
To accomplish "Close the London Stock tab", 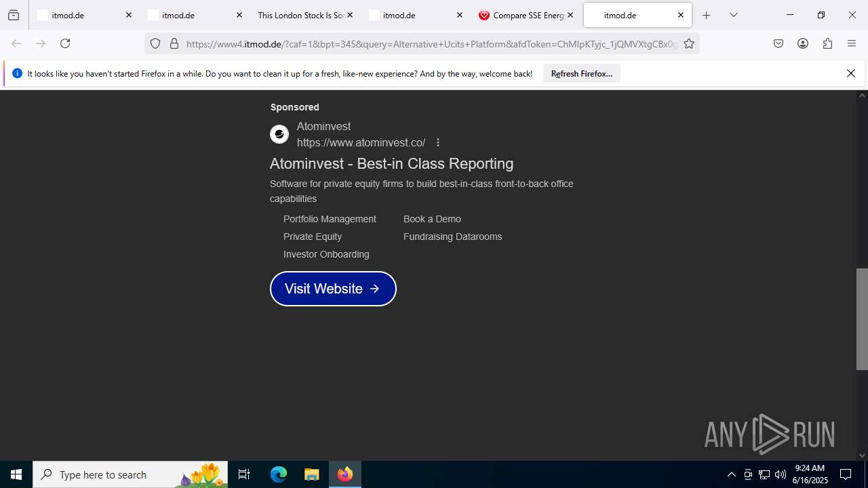I will point(350,15).
